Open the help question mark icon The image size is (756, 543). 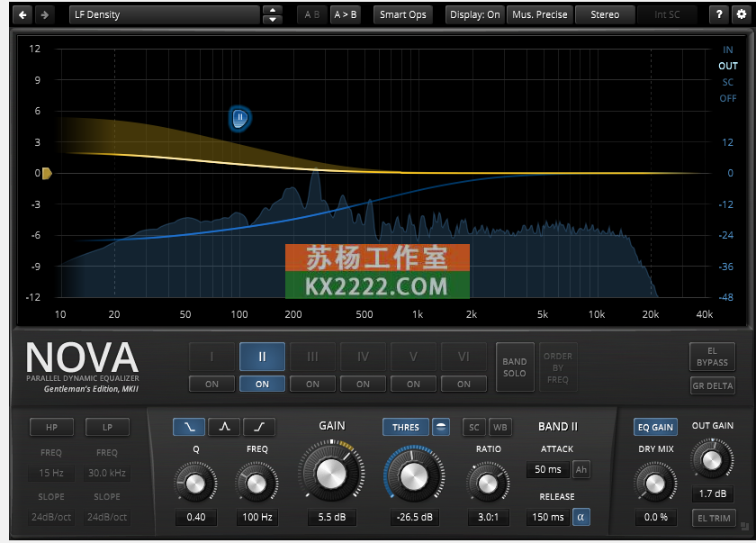point(719,14)
